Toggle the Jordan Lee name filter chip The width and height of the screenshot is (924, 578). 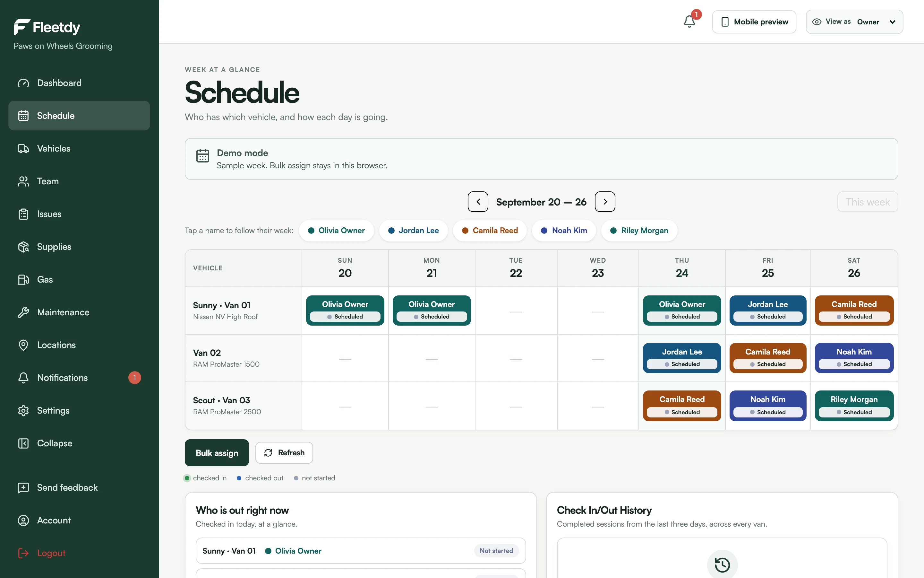(413, 231)
